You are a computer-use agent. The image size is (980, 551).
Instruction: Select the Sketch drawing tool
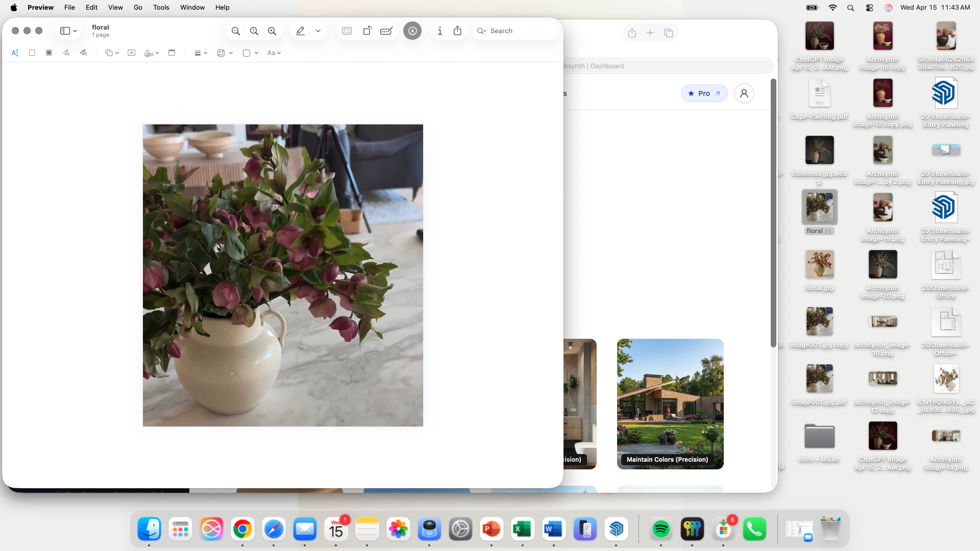click(66, 53)
